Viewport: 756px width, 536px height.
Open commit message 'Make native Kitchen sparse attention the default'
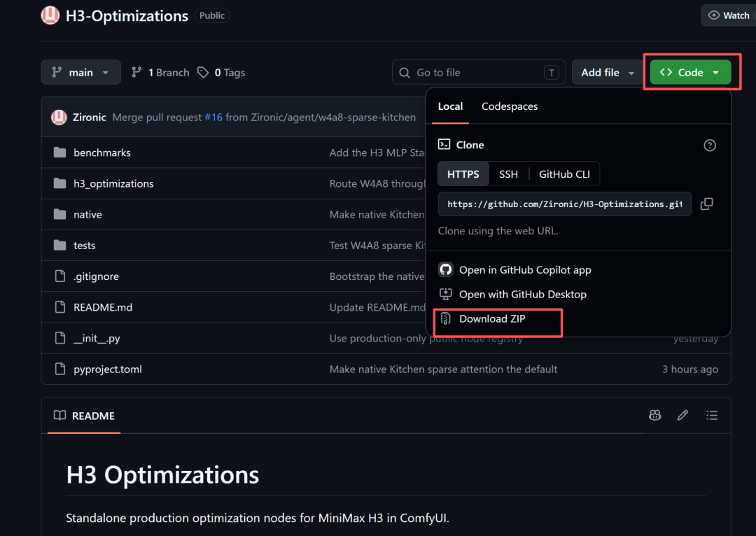pos(443,369)
